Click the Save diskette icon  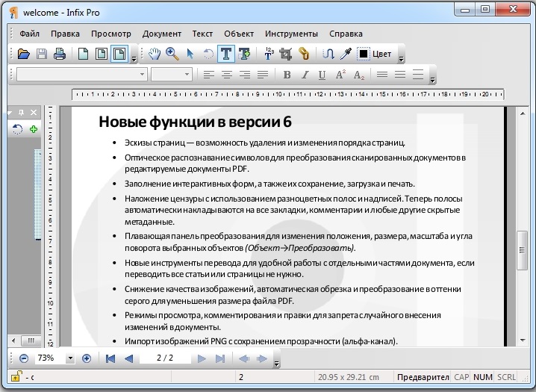(x=42, y=54)
